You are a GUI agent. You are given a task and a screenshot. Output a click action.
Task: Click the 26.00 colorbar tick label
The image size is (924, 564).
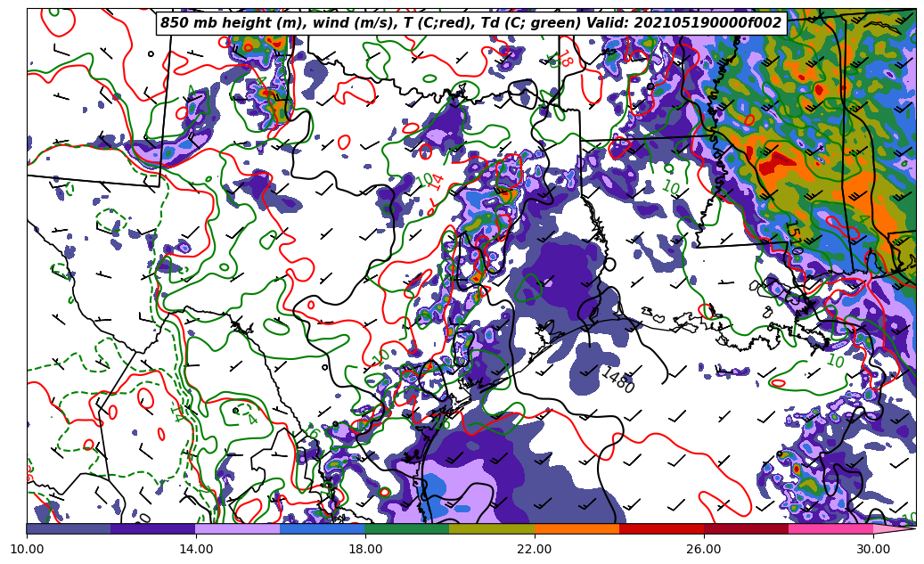(704, 549)
